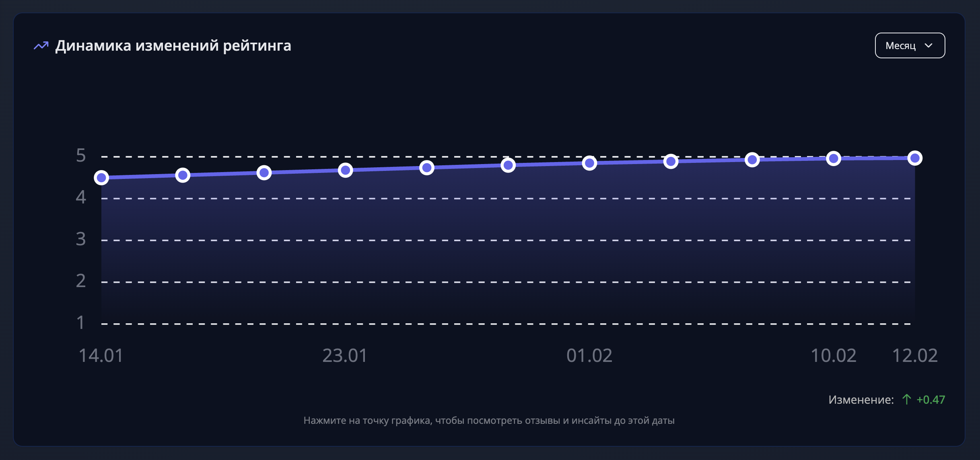This screenshot has width=980, height=460.
Task: Open the Месяц period dropdown
Action: click(x=909, y=45)
